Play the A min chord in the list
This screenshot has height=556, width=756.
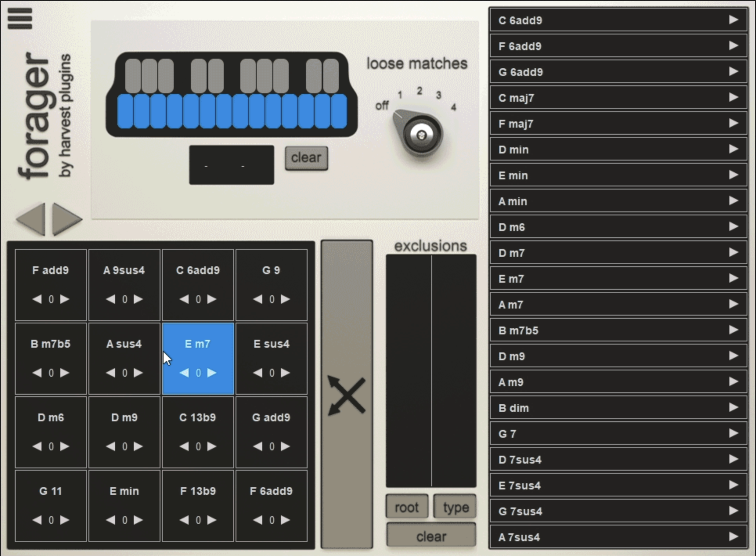pyautogui.click(x=734, y=201)
